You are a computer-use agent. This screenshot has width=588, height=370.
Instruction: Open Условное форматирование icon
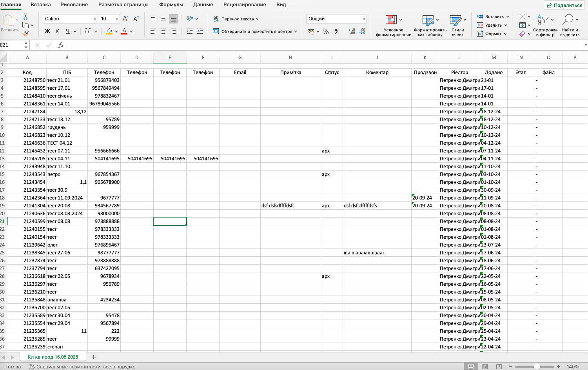click(x=393, y=26)
